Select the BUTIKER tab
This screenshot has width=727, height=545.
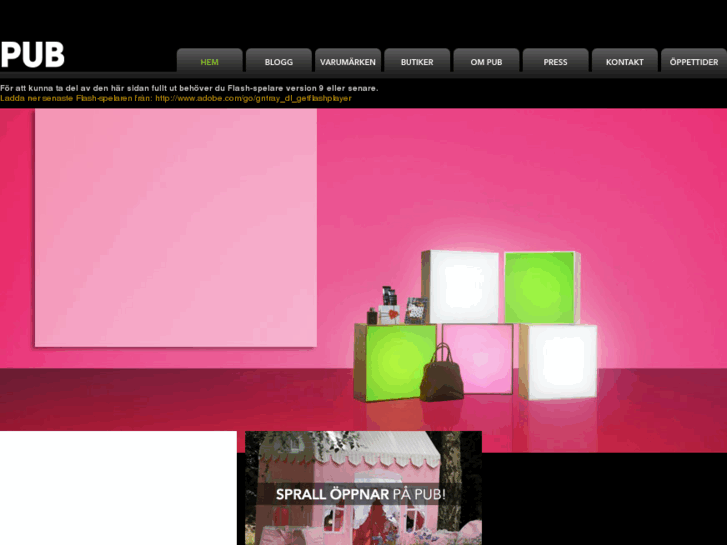(417, 61)
